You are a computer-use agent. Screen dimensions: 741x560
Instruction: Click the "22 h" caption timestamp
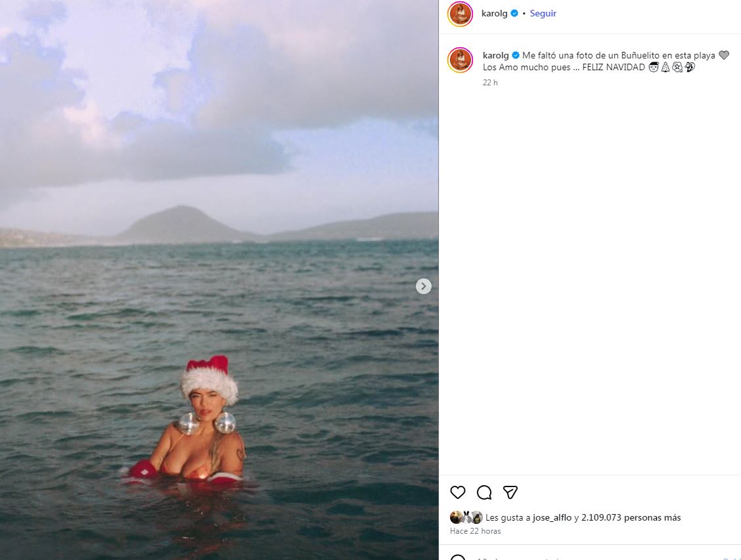490,83
